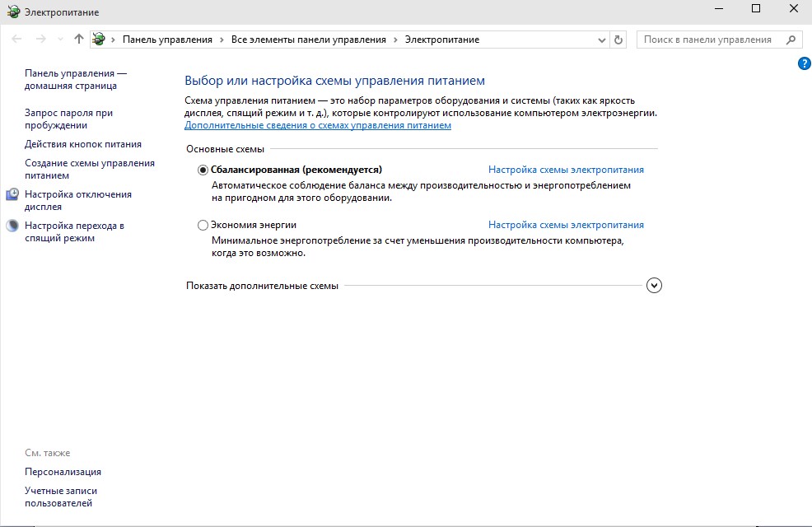Click the display shutoff clock icon
The width and height of the screenshot is (812, 527).
pyautogui.click(x=12, y=194)
